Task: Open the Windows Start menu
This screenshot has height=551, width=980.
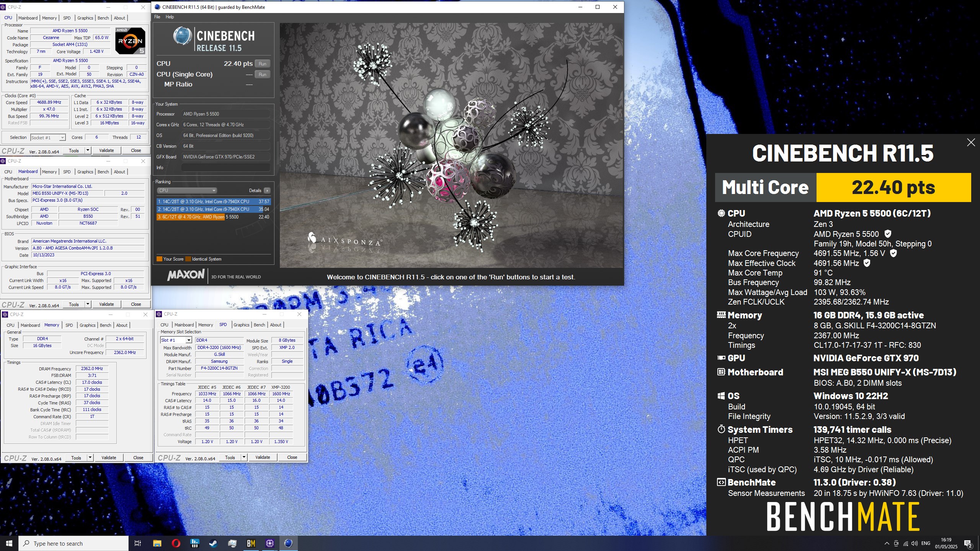Action: (9, 543)
